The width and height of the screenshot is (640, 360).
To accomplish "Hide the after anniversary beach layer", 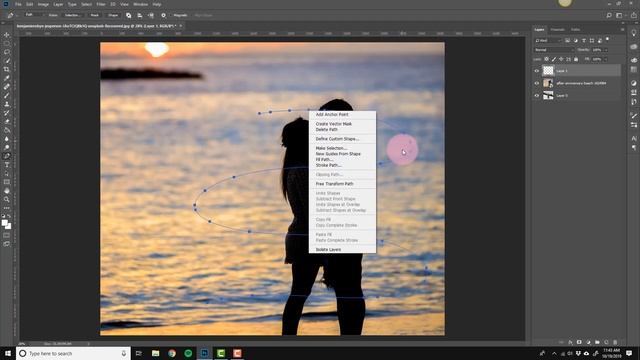I will (x=537, y=83).
